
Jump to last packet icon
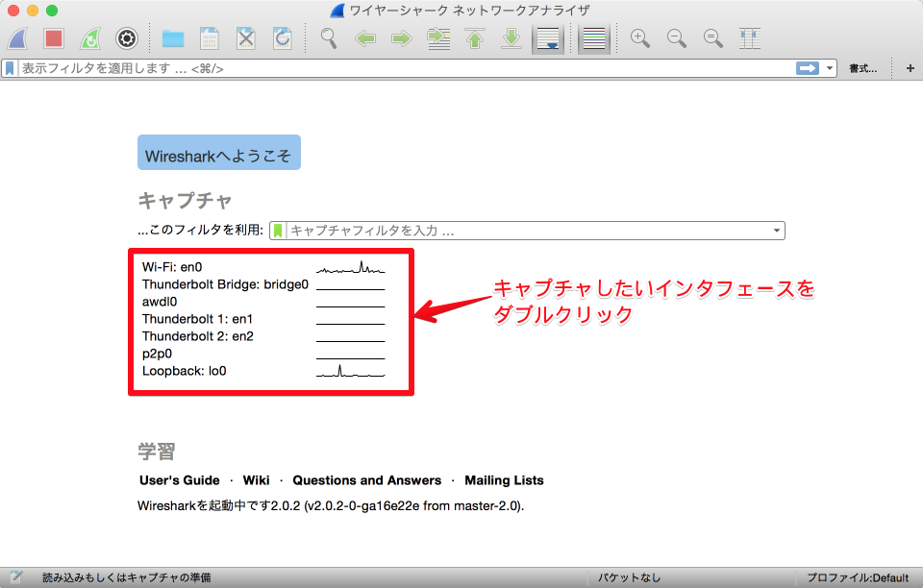click(x=511, y=38)
